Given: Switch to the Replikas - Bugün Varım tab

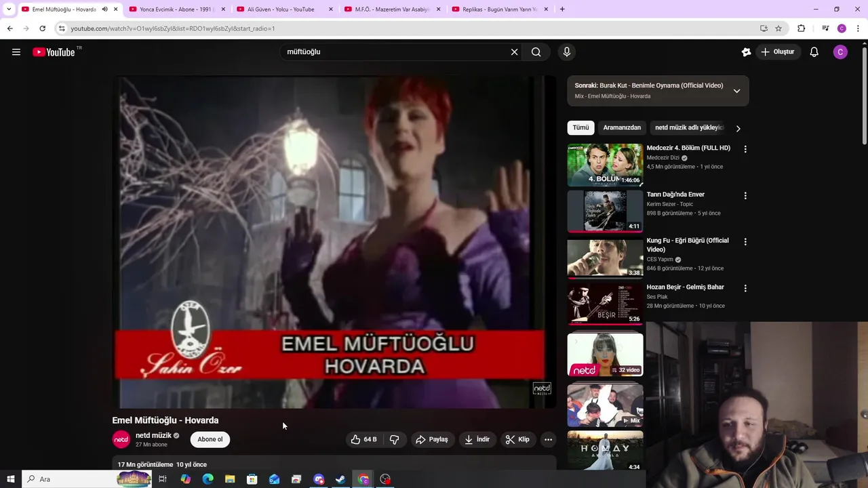Looking at the screenshot, I should point(499,9).
